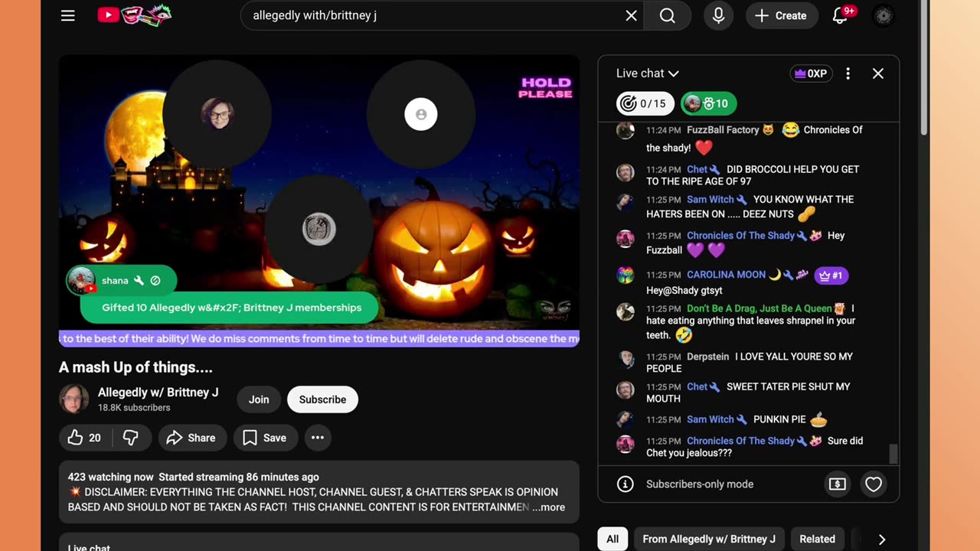The width and height of the screenshot is (980, 551).
Task: Expand the Live chat mode dropdown
Action: (648, 73)
